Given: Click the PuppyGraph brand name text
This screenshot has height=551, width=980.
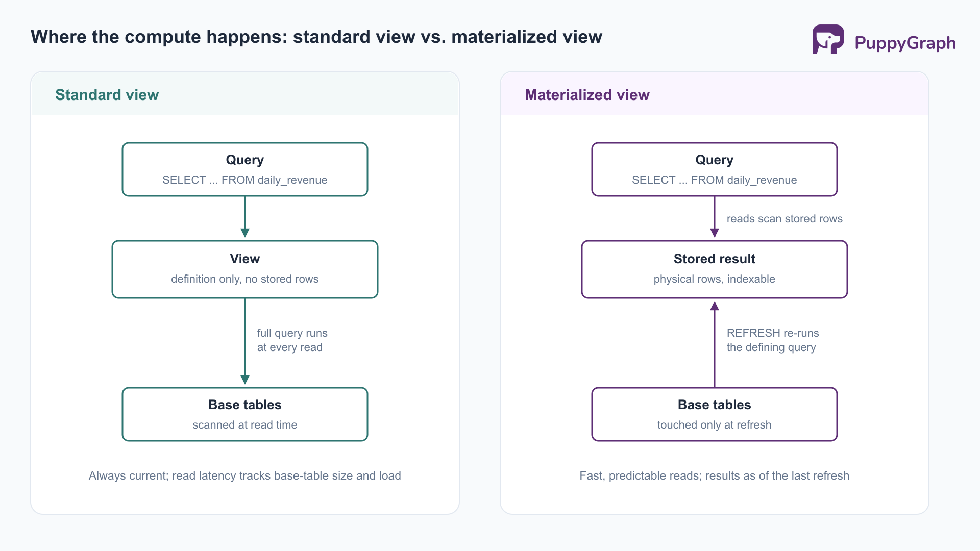Looking at the screenshot, I should [905, 43].
